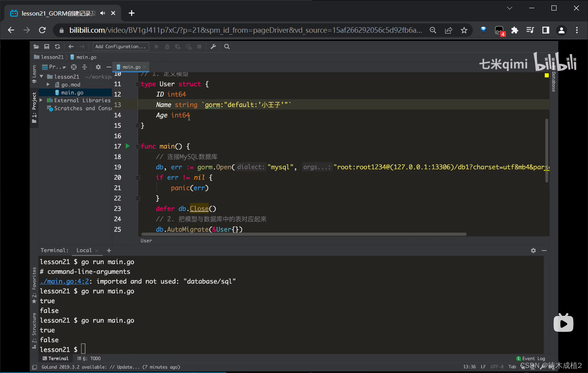Add a new terminal session with plus
Screen dimensions: 588x373
pos(109,251)
